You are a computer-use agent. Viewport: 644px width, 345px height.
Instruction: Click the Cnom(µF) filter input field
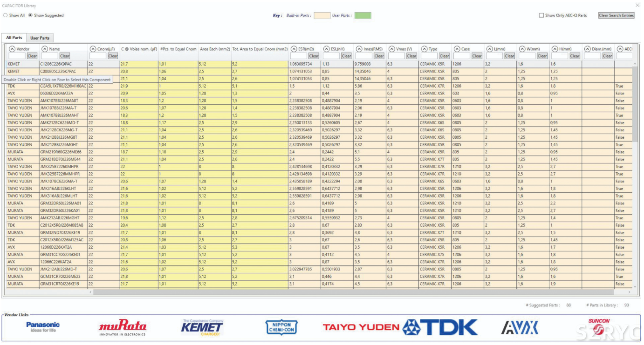(x=98, y=56)
